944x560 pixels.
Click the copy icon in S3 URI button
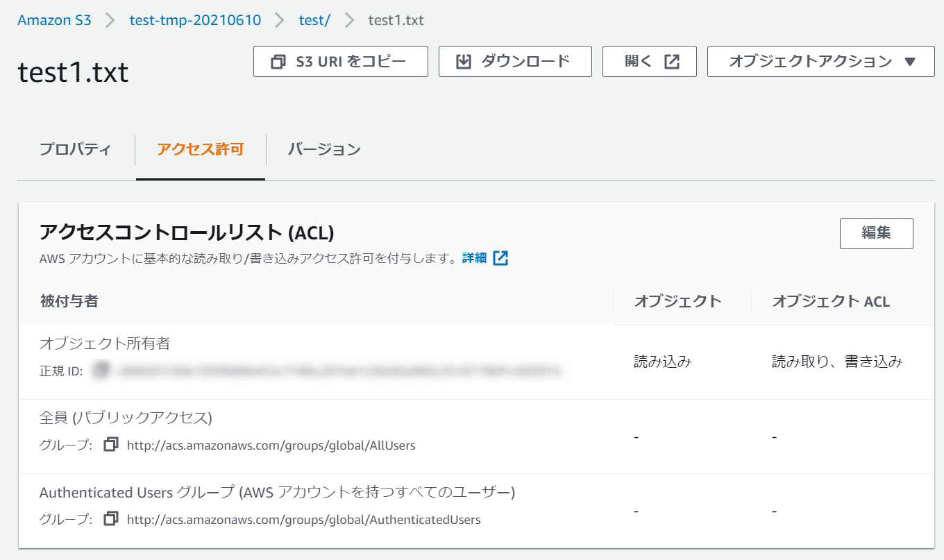coord(278,62)
